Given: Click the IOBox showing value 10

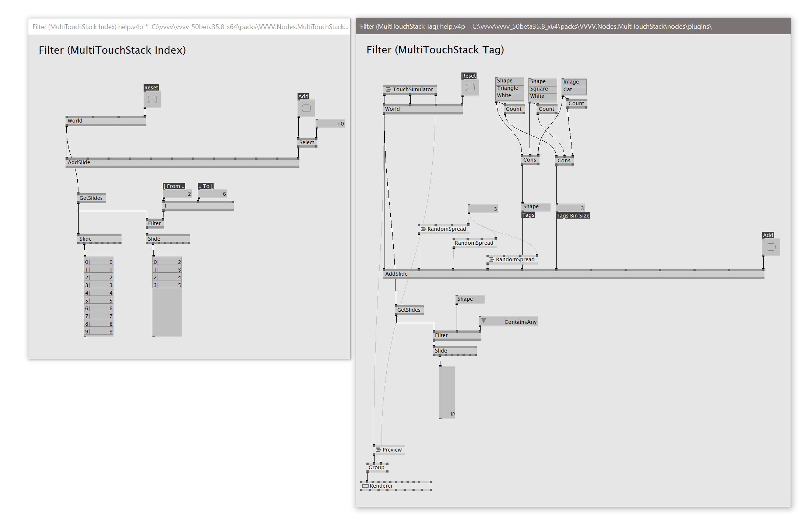Looking at the screenshot, I should (x=330, y=124).
